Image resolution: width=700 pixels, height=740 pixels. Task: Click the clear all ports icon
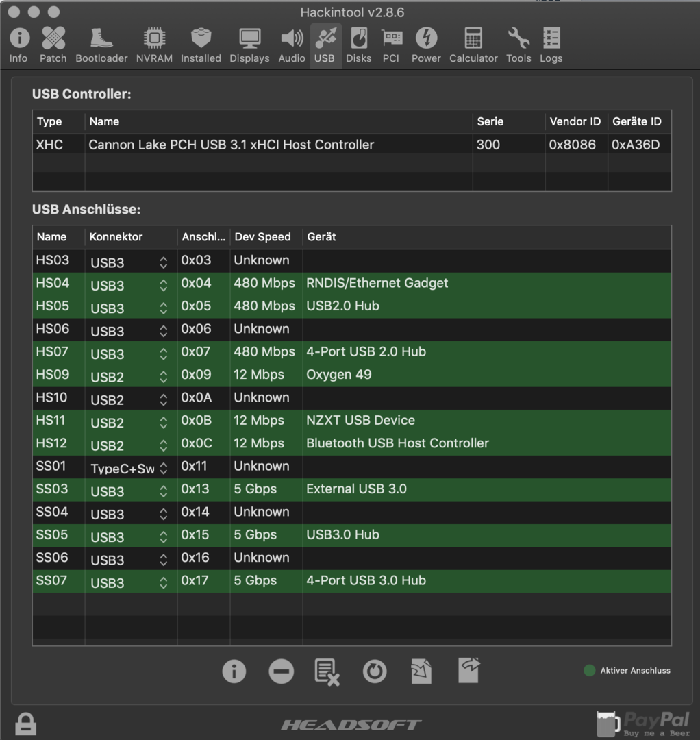pyautogui.click(x=327, y=671)
